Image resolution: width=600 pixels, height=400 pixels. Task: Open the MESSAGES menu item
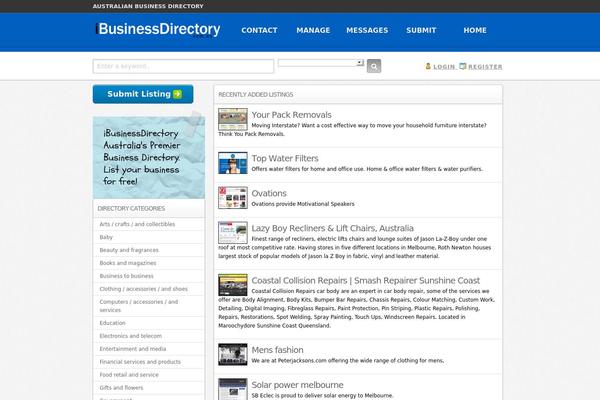pos(367,30)
